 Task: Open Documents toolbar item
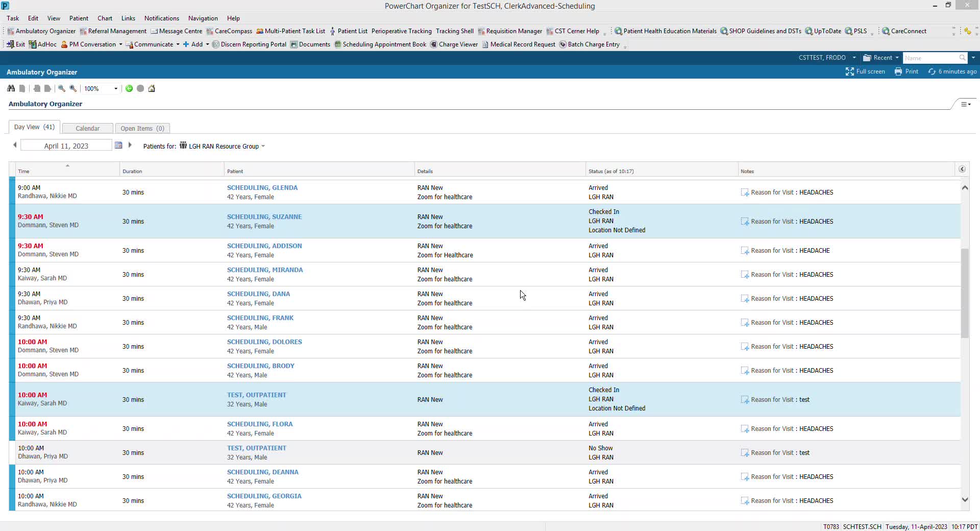click(x=310, y=44)
